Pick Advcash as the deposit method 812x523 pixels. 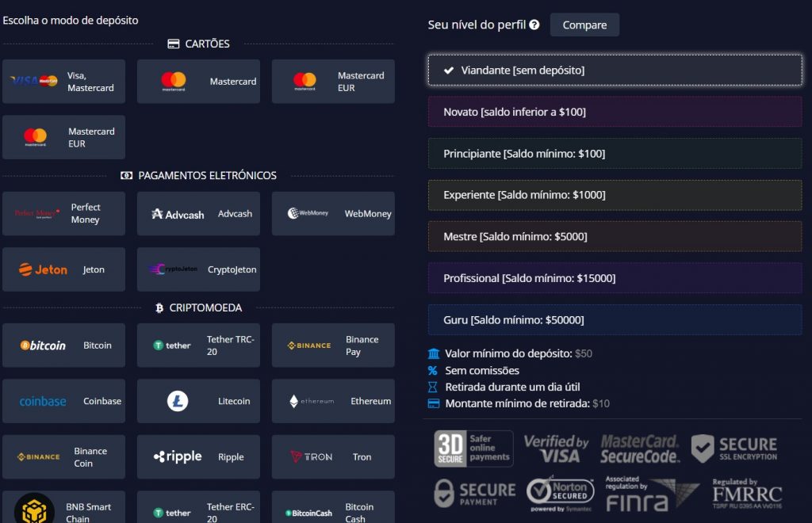198,214
